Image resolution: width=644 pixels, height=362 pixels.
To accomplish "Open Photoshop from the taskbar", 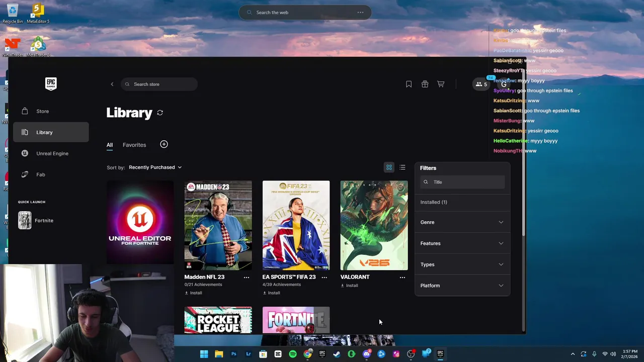I will tap(233, 354).
